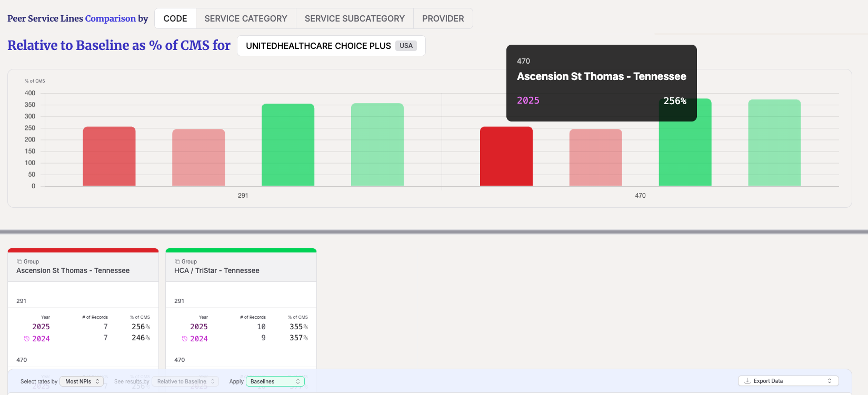Click the light green HCA bar for code 291
This screenshot has height=395, width=868.
[377, 145]
